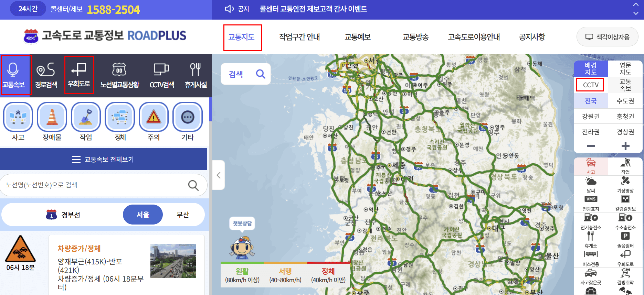
Task: Show next notice with down chevron
Action: click(636, 13)
